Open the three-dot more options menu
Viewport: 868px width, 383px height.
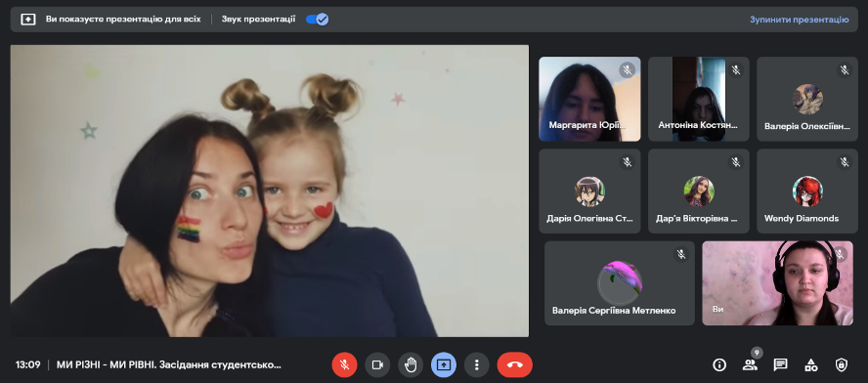pos(477,364)
